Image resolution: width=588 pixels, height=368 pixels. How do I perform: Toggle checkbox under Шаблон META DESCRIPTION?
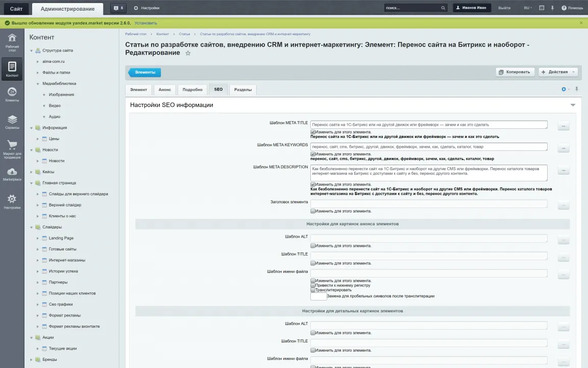click(x=313, y=185)
